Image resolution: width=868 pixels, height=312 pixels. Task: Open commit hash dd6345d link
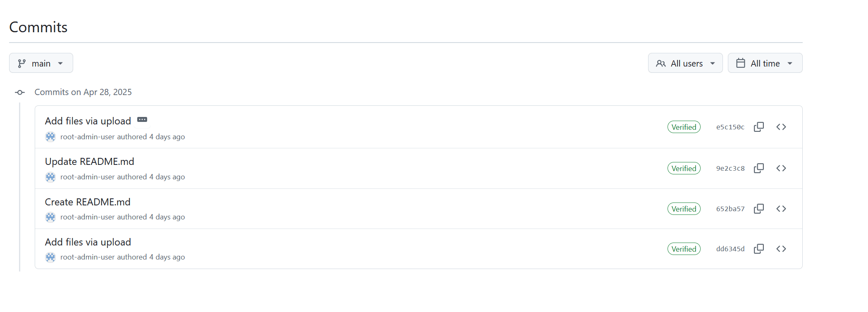click(x=730, y=249)
